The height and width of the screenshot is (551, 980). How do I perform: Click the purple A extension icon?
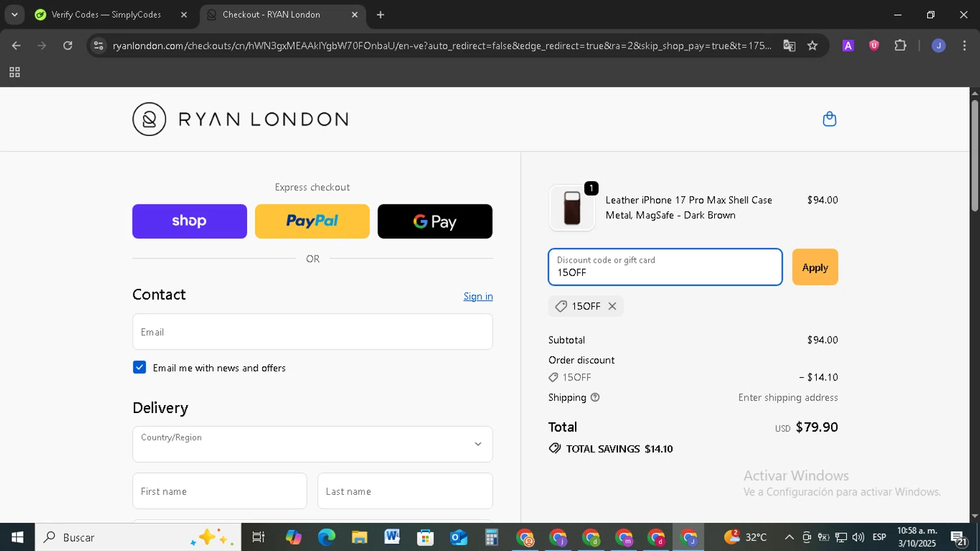(848, 46)
